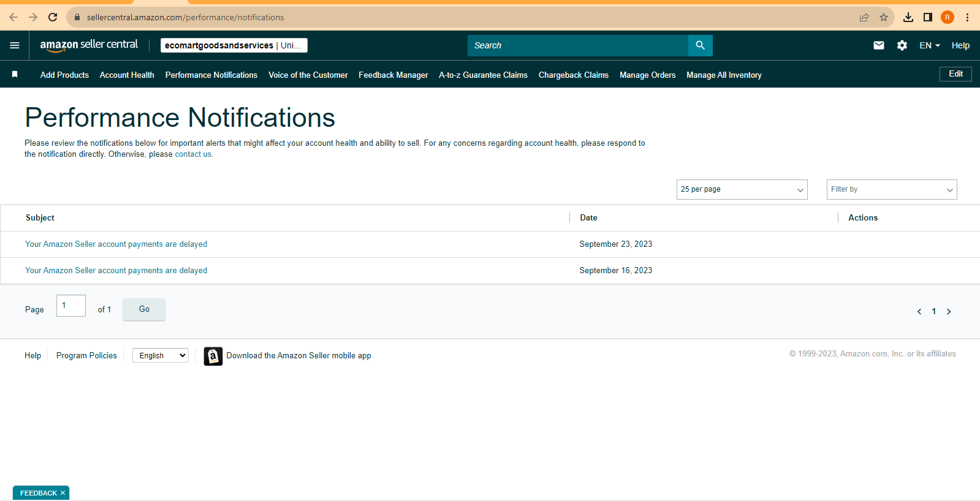Toggle the browser side panel icon
Viewport: 980px width, 501px height.
click(x=928, y=17)
